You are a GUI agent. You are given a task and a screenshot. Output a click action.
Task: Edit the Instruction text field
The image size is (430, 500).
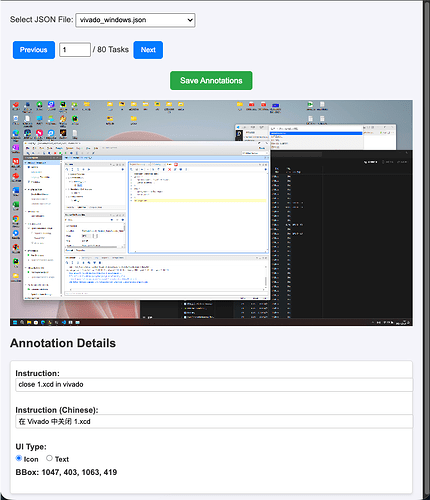[x=214, y=385]
